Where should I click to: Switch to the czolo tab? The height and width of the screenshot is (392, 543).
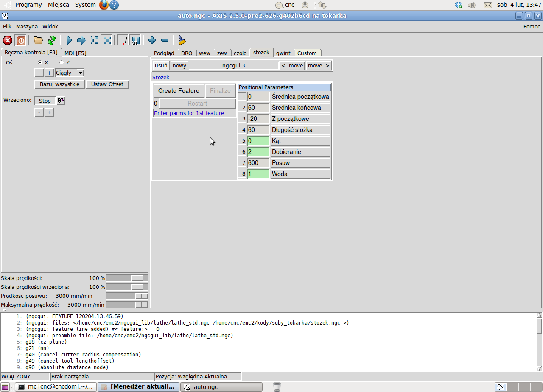240,53
